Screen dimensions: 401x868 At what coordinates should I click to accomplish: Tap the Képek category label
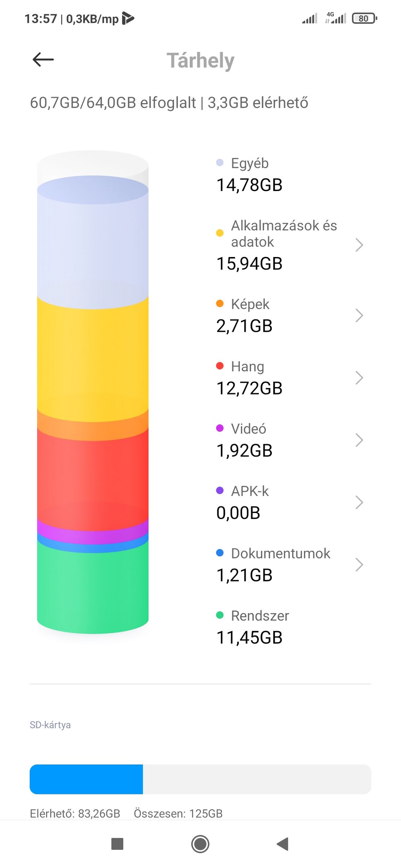(250, 304)
